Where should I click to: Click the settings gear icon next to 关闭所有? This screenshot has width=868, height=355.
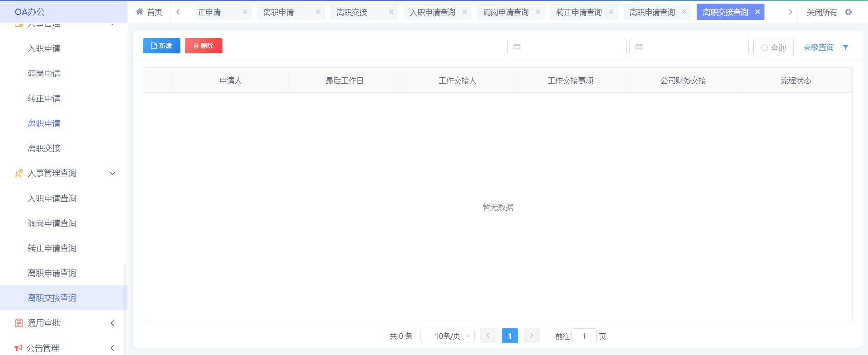tap(848, 12)
